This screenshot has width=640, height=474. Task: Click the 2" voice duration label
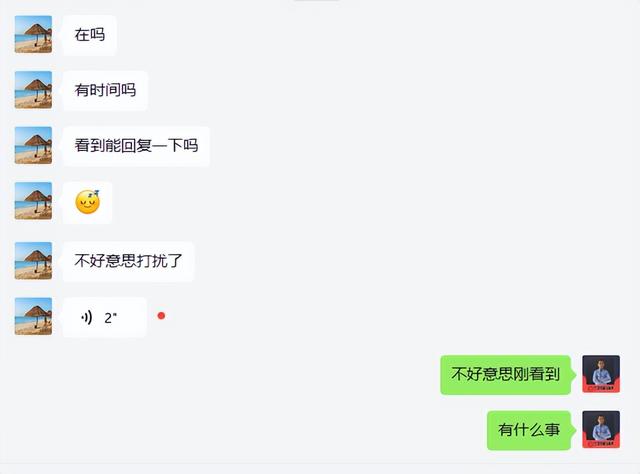[x=111, y=318]
